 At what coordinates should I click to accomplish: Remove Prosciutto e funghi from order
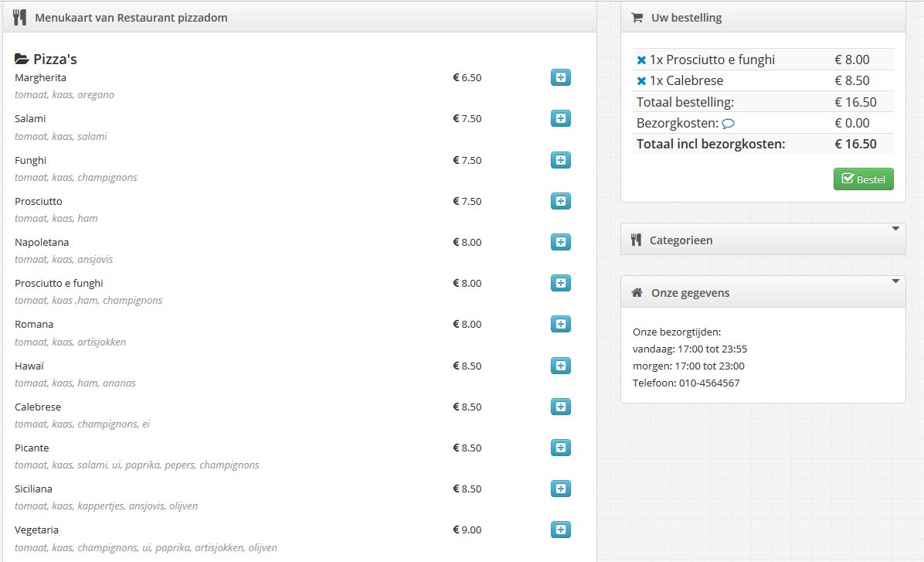(x=642, y=60)
